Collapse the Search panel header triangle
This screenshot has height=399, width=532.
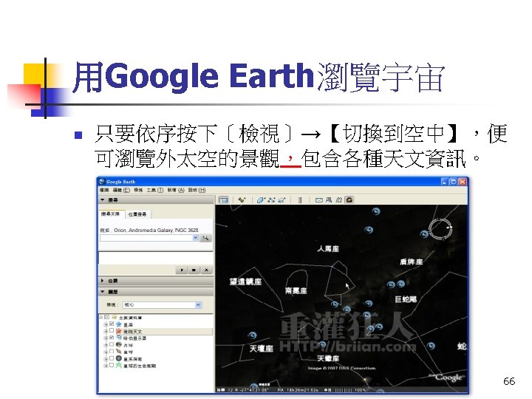click(103, 199)
